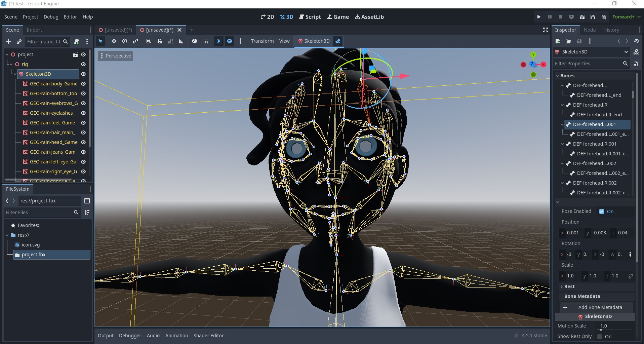Toggle use local space cube icon

[195, 41]
